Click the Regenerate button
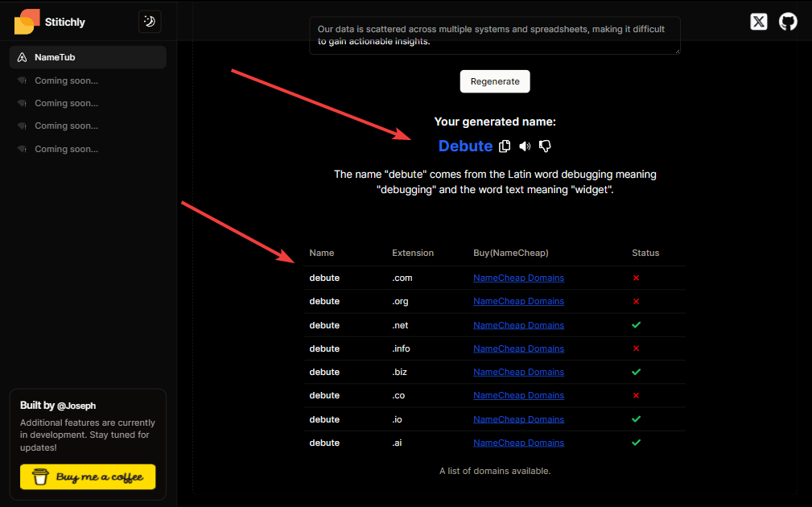 tap(495, 81)
